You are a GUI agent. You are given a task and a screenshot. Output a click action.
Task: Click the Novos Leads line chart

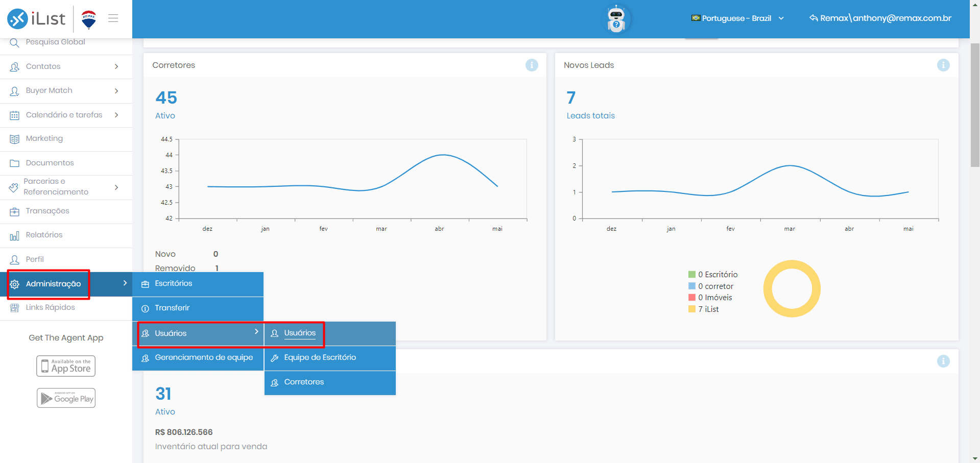click(760, 180)
